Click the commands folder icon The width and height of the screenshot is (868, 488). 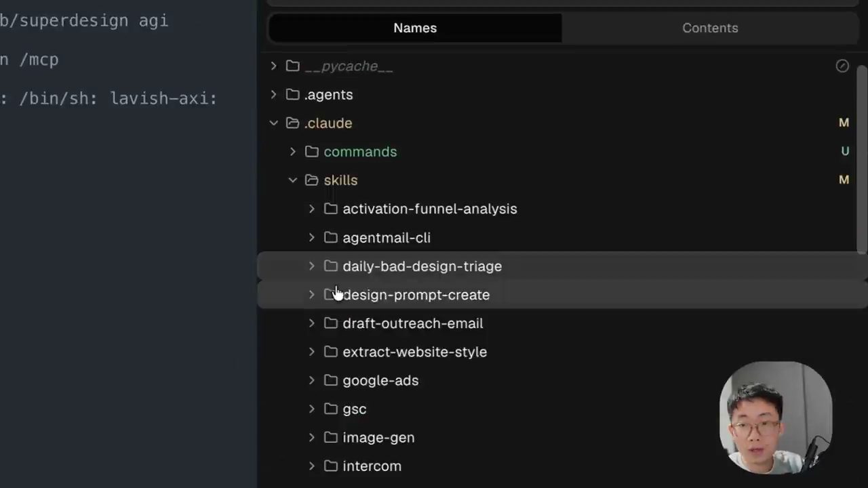(311, 151)
